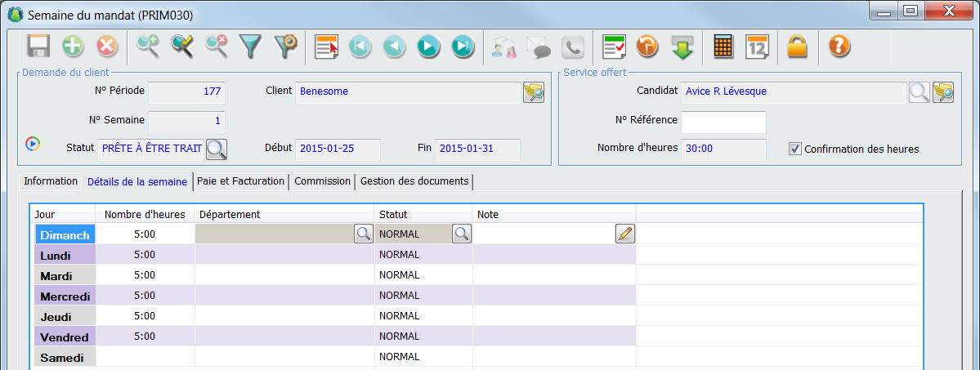The width and height of the screenshot is (980, 370).
Task: Click the save floppy disk icon
Action: 39,47
